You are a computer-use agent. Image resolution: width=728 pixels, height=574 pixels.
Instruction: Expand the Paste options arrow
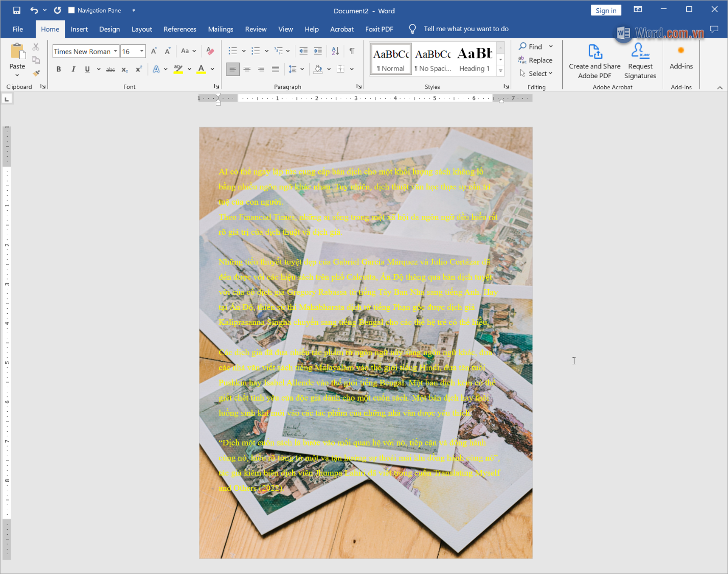tap(17, 75)
